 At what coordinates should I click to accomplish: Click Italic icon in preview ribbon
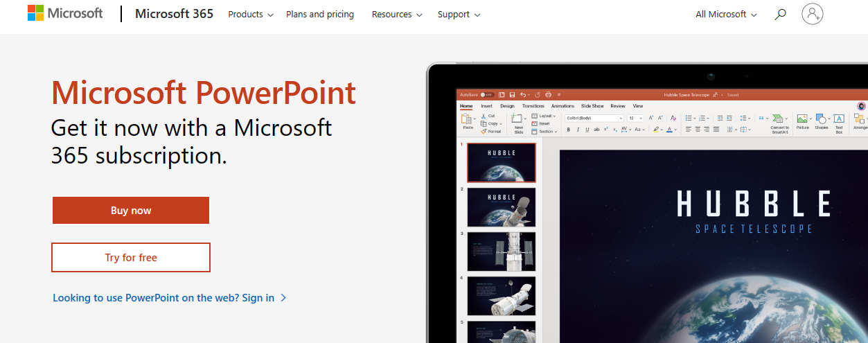[578, 130]
